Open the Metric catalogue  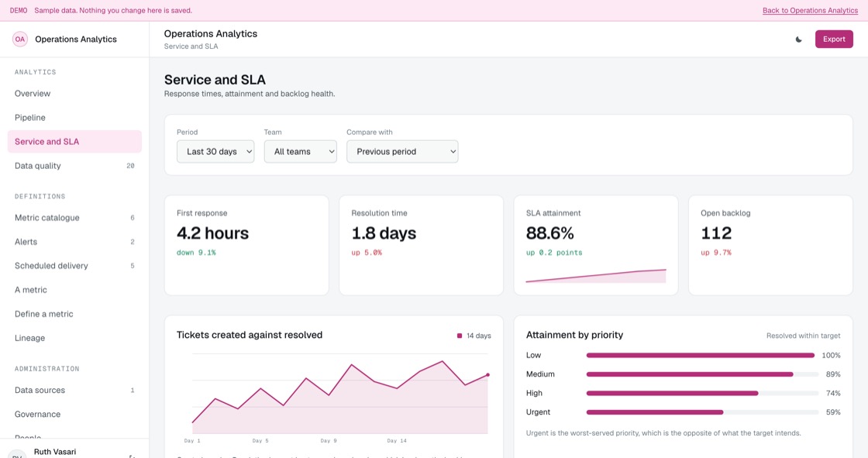coord(74,218)
